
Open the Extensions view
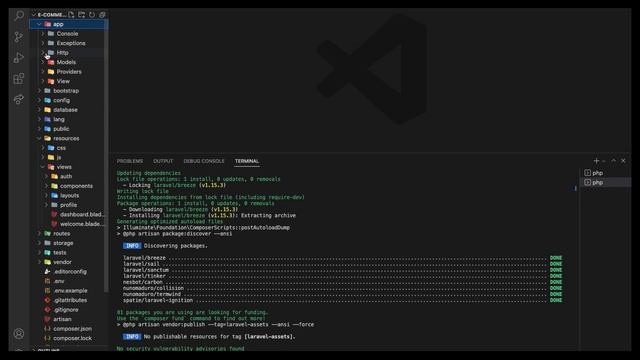pos(19,78)
